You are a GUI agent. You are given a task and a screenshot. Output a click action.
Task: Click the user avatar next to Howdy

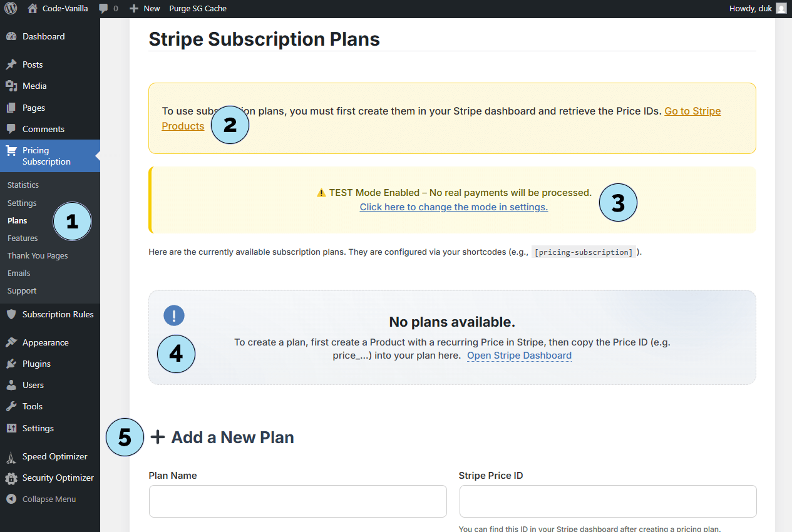click(x=781, y=9)
